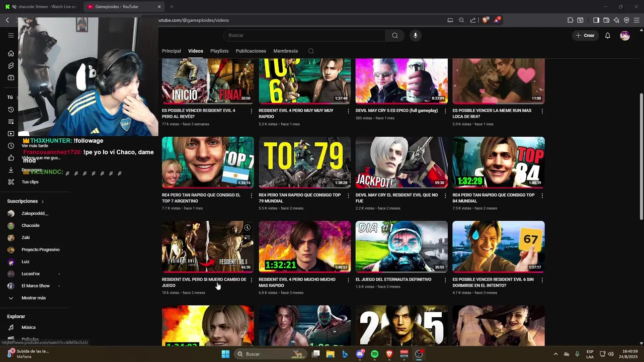The width and height of the screenshot is (644, 362).
Task: Open Shorts from the sidebar icon
Action: point(11,65)
